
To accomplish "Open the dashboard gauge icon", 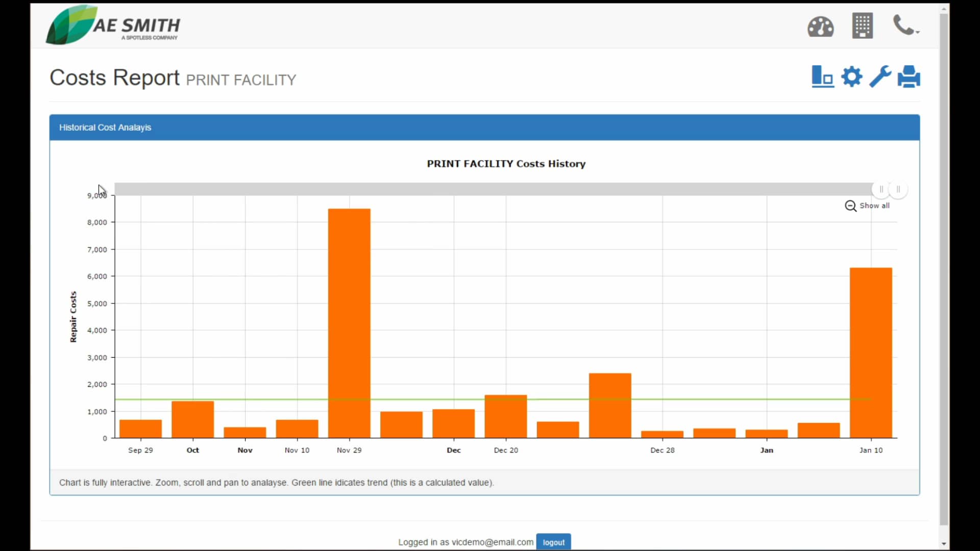I will click(820, 27).
